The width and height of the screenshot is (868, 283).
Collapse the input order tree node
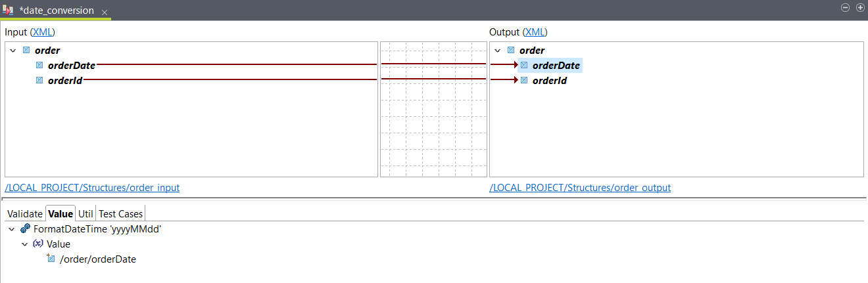[x=12, y=51]
